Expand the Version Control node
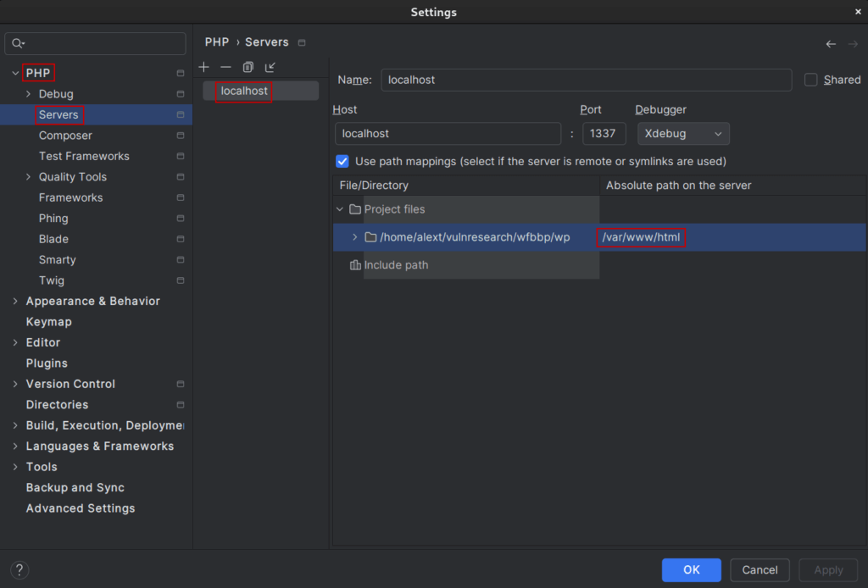The height and width of the screenshot is (588, 868). (15, 384)
